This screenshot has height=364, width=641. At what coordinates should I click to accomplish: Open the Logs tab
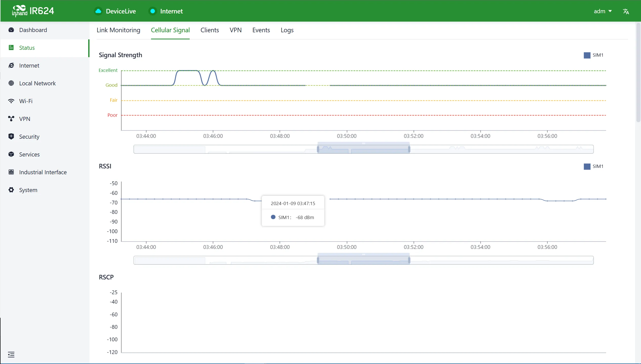pyautogui.click(x=287, y=30)
